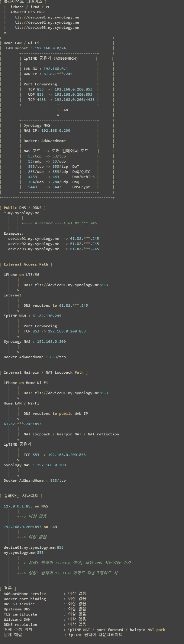The width and height of the screenshot is (184, 644).
Task: Select the 'LAN GW : 192.168.0.1' line
Action: 46,69
